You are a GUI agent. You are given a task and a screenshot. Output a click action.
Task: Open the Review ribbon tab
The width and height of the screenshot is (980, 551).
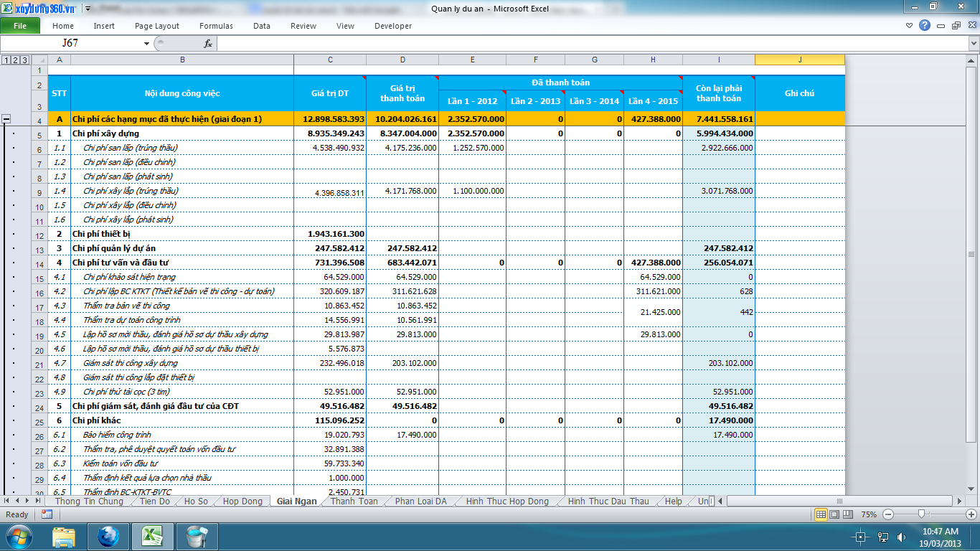pyautogui.click(x=303, y=26)
